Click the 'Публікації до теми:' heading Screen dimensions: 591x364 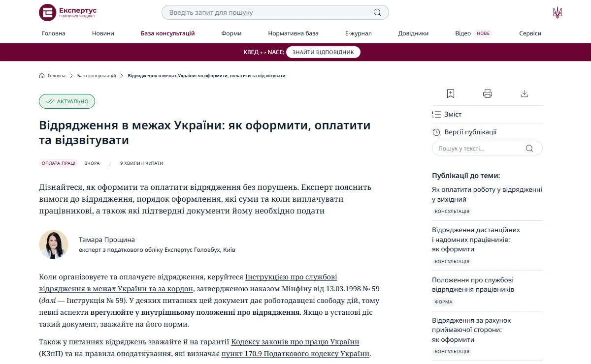pos(466,176)
